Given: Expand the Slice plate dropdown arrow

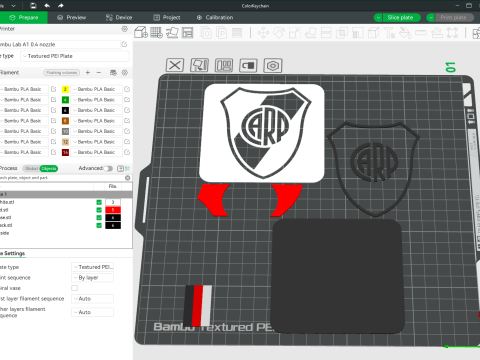Looking at the screenshot, I should (378, 18).
